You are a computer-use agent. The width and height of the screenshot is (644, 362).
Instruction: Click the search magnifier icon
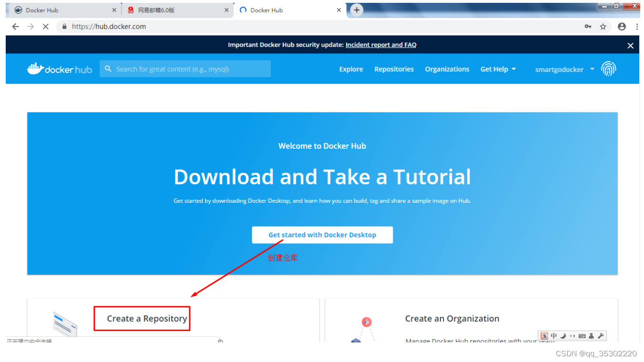point(108,69)
